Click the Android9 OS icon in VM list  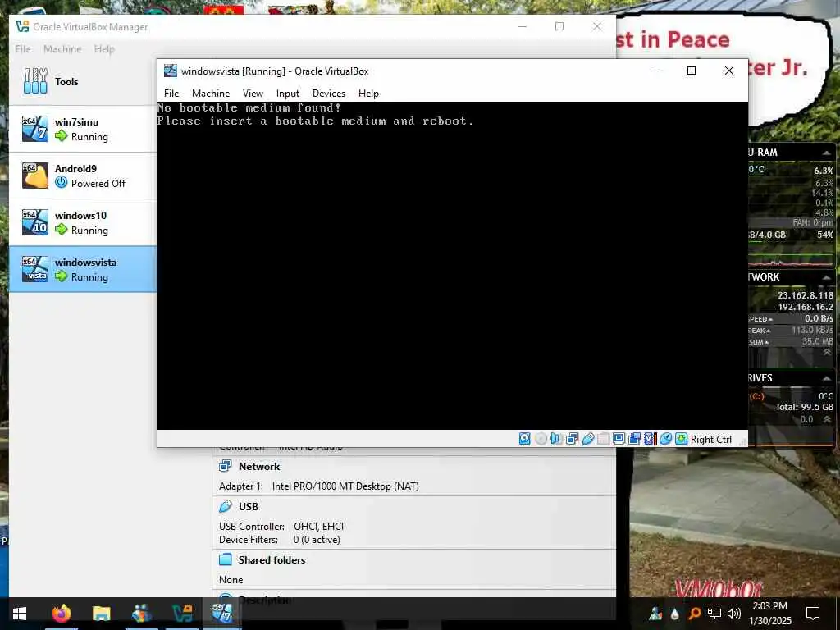click(34, 176)
